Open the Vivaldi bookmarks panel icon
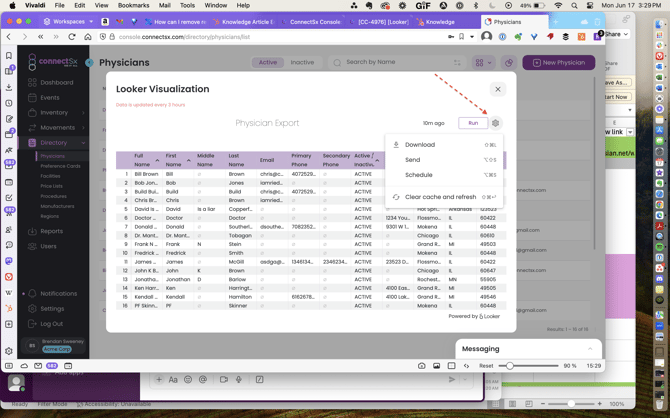The width and height of the screenshot is (670, 418). 9,56
